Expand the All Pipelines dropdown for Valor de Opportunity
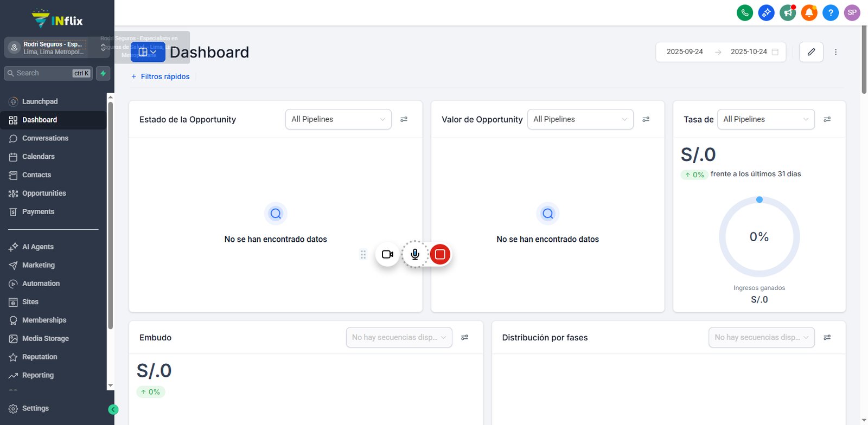868x425 pixels. pyautogui.click(x=580, y=119)
